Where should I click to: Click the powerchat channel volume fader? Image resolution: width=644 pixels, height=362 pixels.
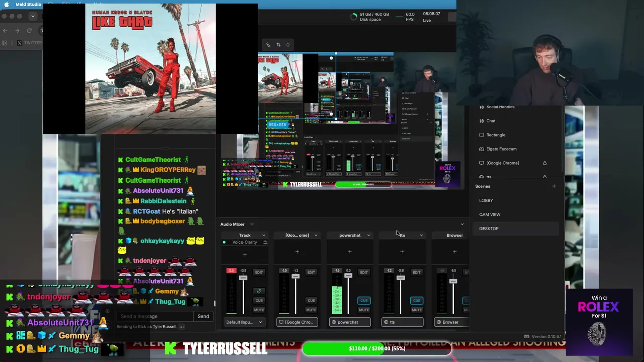coord(348,275)
